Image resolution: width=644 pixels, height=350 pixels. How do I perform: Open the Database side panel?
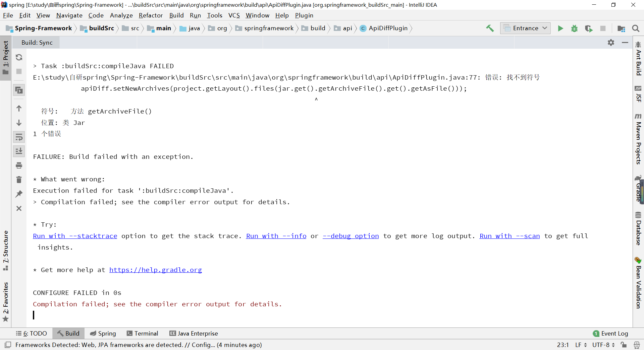pyautogui.click(x=638, y=229)
